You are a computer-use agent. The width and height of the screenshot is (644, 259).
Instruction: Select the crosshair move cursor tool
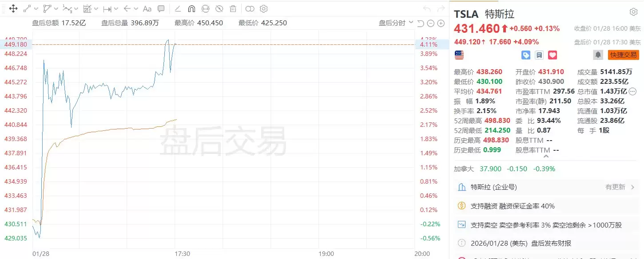click(x=13, y=8)
